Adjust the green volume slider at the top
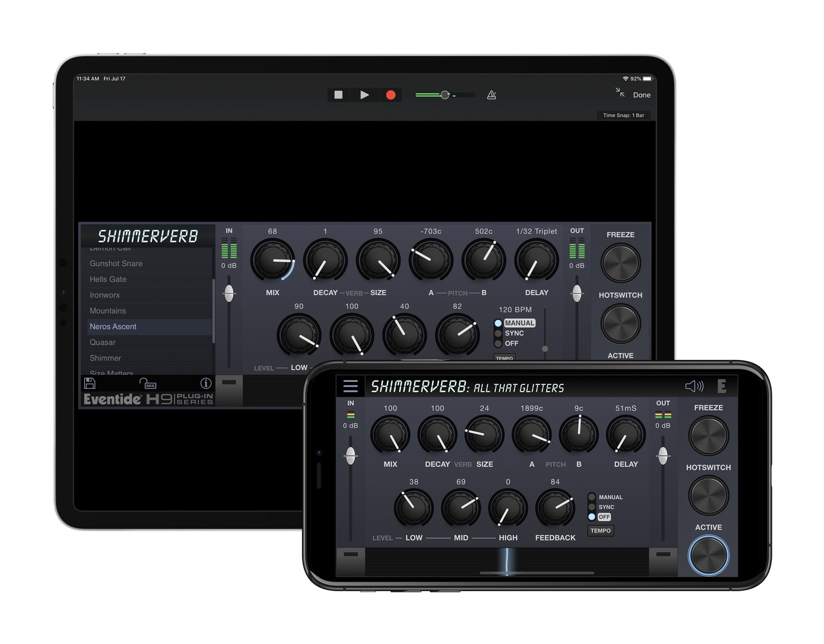The image size is (824, 644). [x=444, y=95]
